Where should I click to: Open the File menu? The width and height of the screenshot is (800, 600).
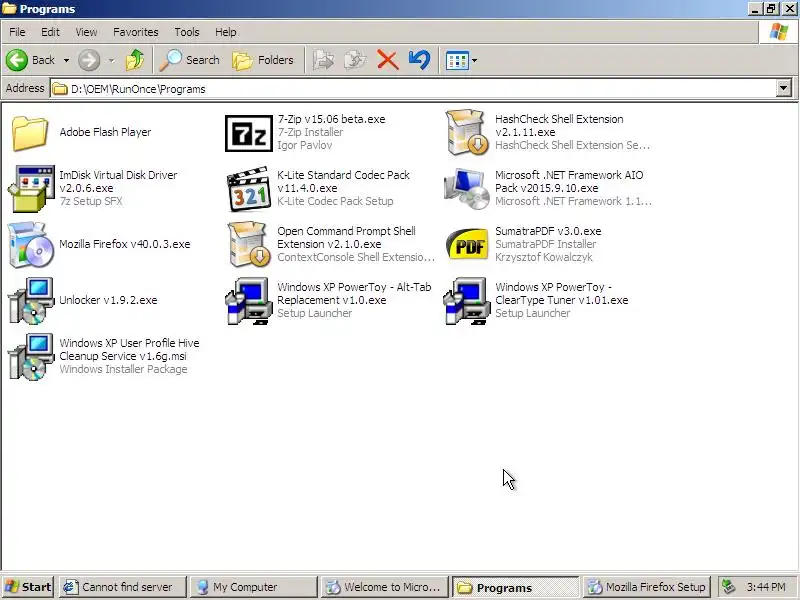[x=17, y=32]
